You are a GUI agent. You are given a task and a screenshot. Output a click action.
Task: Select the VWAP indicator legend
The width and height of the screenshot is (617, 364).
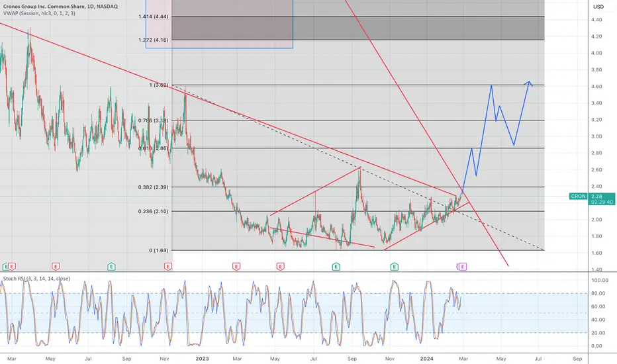coord(39,13)
